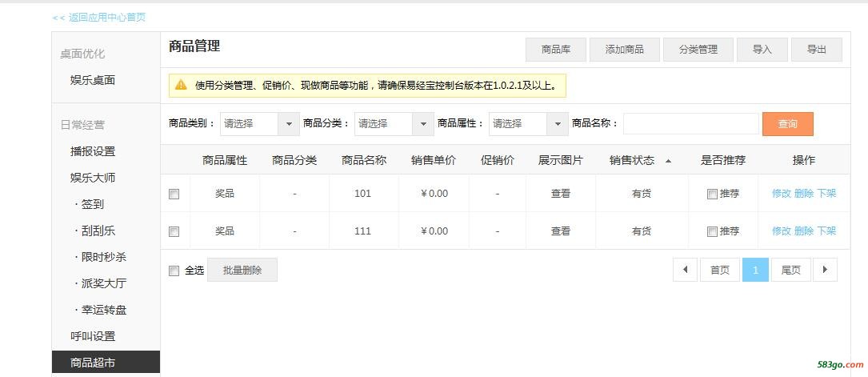Click the 销售单价 column header

434,161
